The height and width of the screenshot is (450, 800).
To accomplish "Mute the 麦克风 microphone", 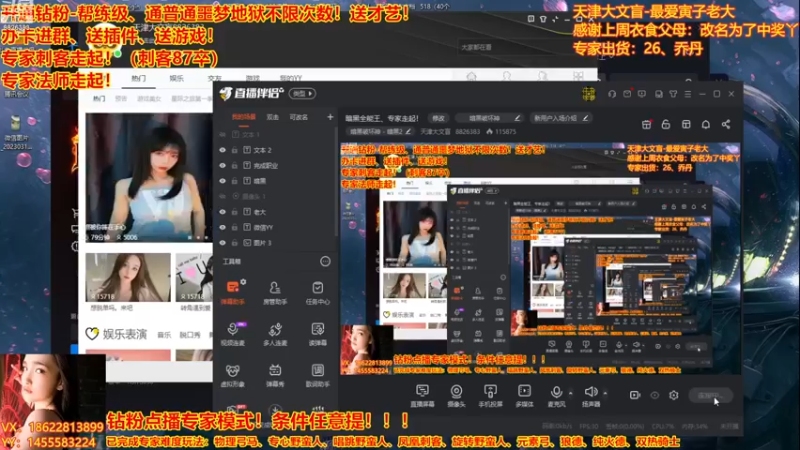I will [556, 395].
